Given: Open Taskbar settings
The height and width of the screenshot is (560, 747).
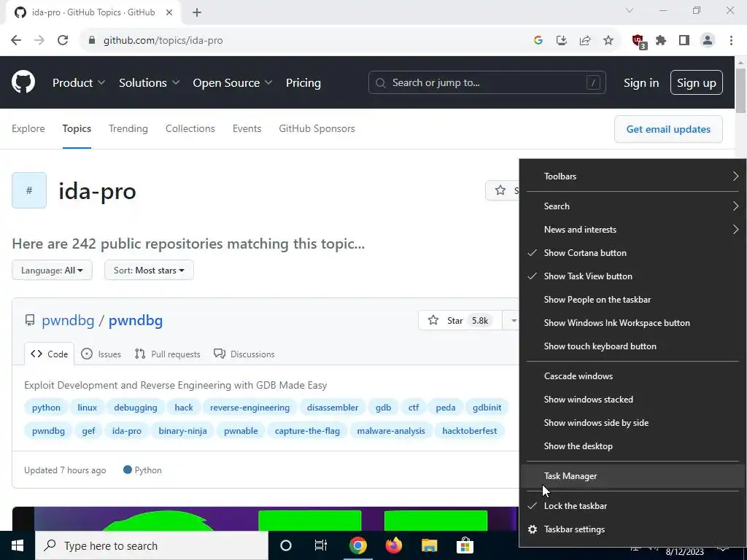Looking at the screenshot, I should pos(632,529).
